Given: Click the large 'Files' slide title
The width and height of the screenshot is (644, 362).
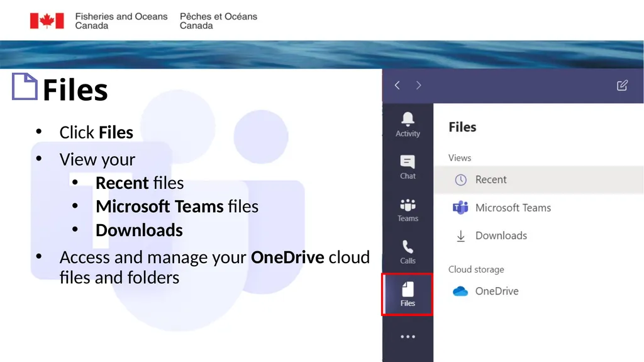Looking at the screenshot, I should point(75,90).
